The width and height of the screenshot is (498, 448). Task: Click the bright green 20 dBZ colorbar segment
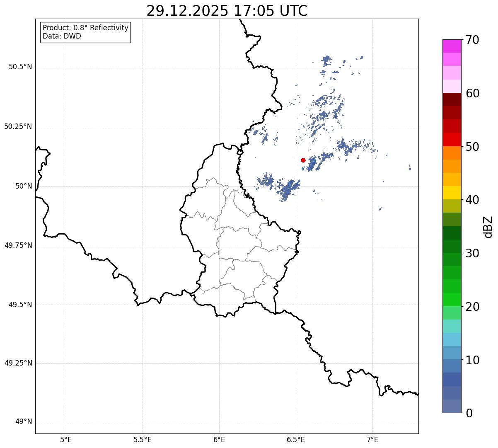pyautogui.click(x=452, y=300)
